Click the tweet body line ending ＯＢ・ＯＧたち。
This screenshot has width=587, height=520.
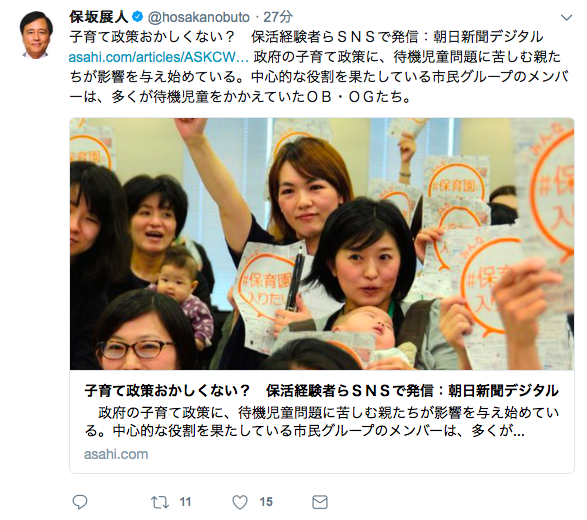[240, 97]
